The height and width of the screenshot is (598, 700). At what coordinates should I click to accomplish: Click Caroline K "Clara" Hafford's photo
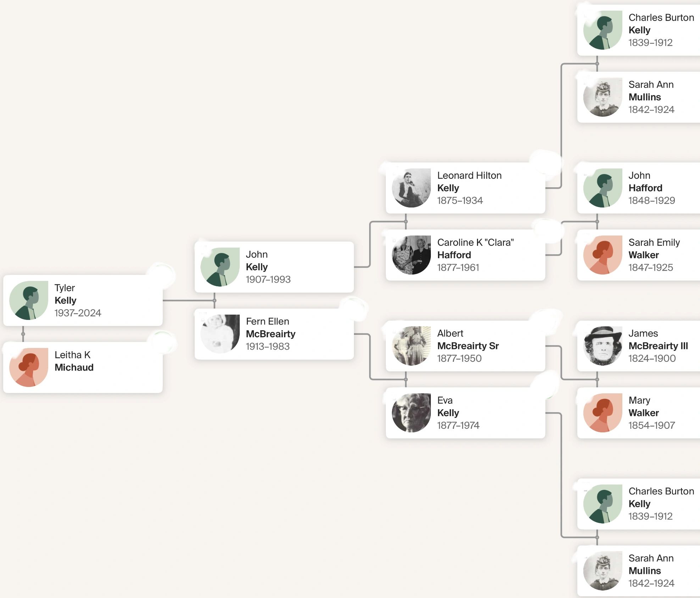coord(411,255)
